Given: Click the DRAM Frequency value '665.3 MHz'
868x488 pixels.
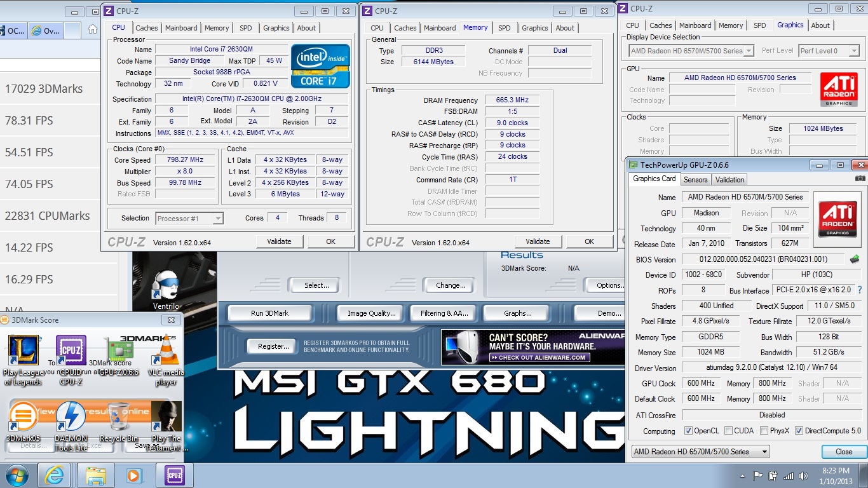Looking at the screenshot, I should [512, 100].
